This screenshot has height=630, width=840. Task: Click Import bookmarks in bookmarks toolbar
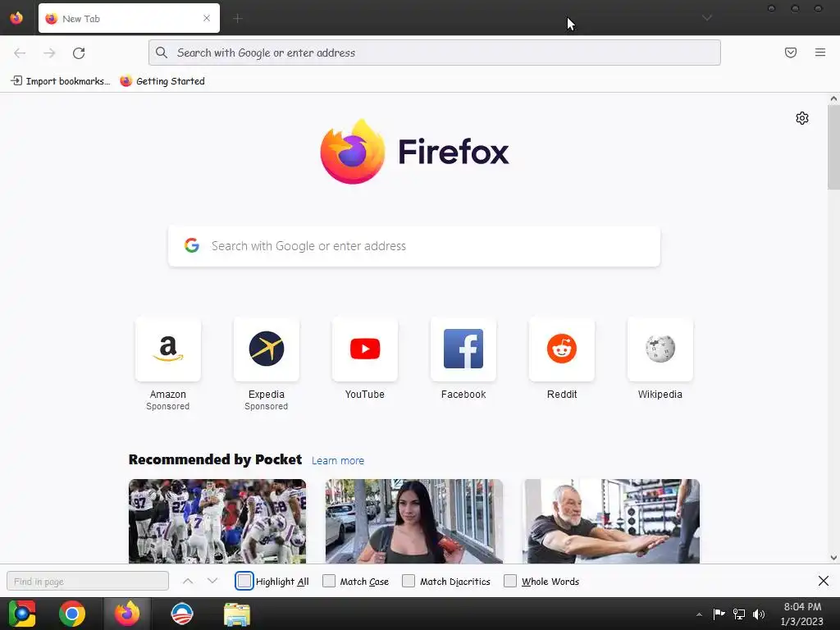pos(60,81)
